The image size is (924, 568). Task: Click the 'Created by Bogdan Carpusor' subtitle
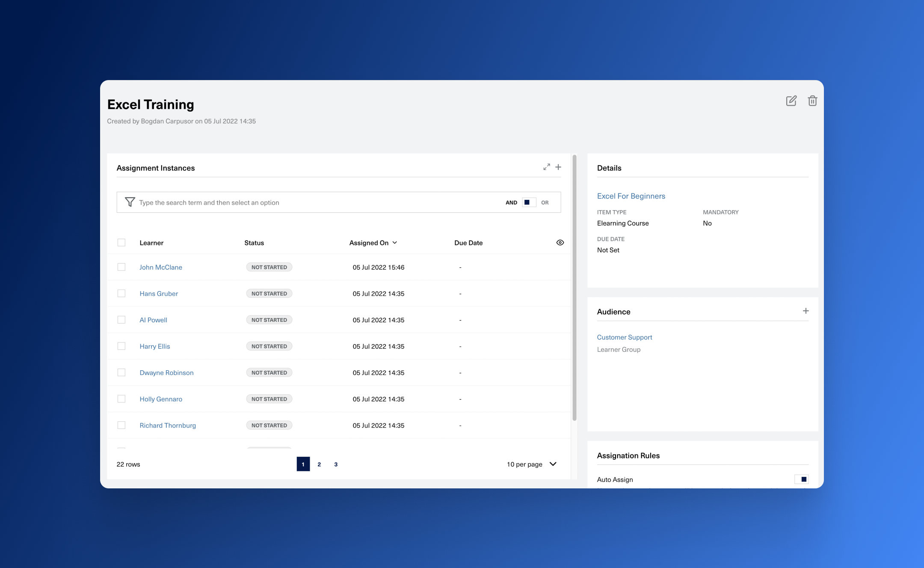(x=181, y=121)
